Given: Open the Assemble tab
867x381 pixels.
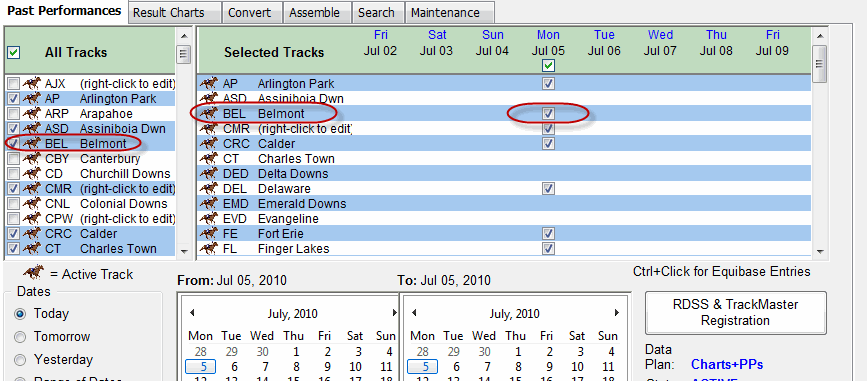Looking at the screenshot, I should [317, 13].
